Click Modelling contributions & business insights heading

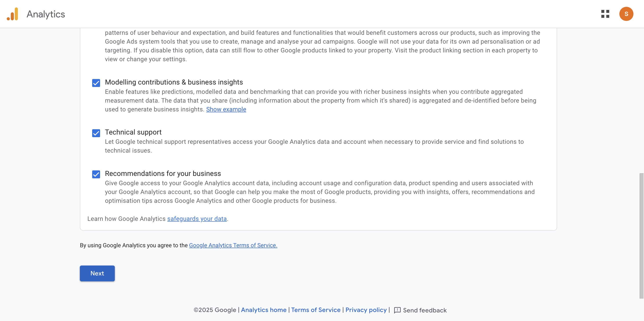[174, 82]
